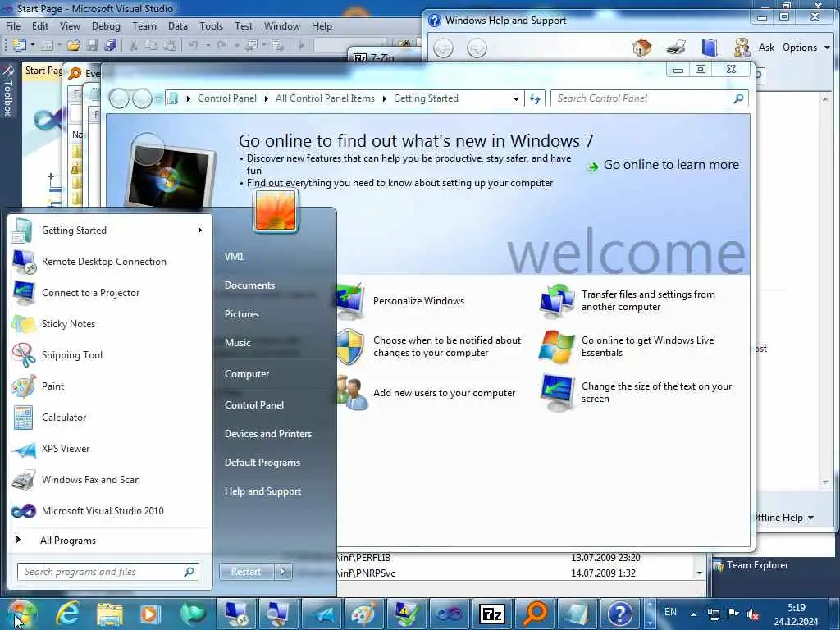Click Save All icon in Visual Studio toolbar
Image resolution: width=840 pixels, height=630 pixels.
pyautogui.click(x=111, y=46)
